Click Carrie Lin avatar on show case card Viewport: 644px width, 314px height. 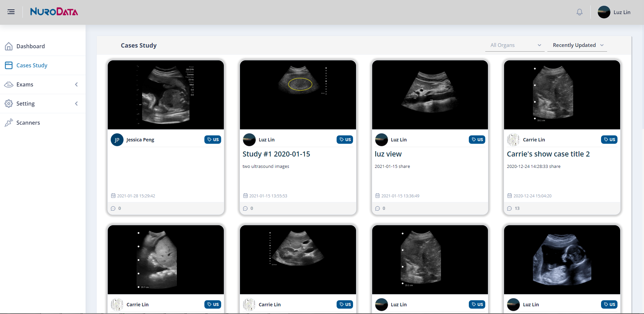coord(513,140)
